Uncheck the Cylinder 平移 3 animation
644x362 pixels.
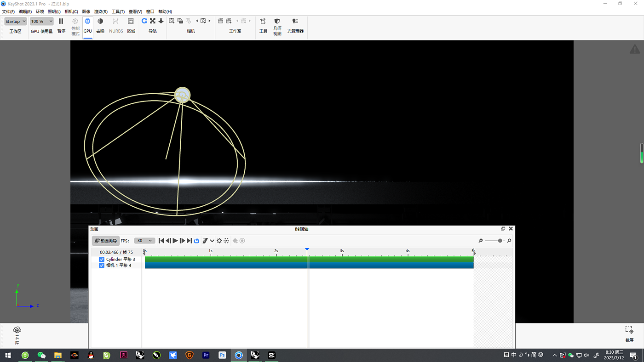click(x=102, y=260)
